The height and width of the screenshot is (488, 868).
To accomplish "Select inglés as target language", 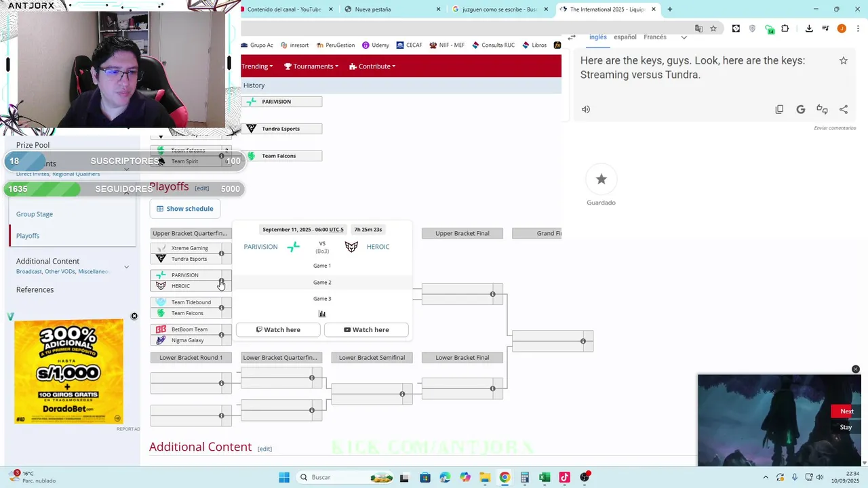I will 598,37.
